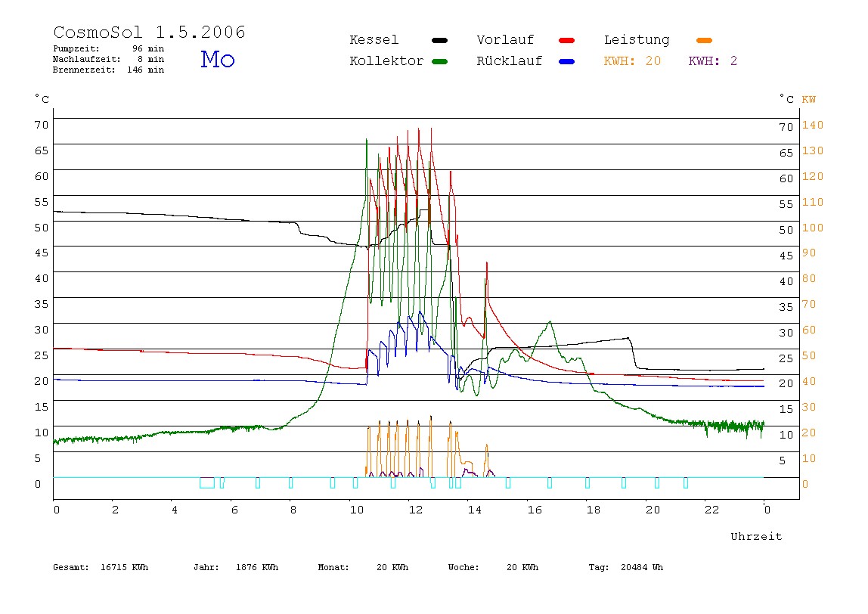
Task: Click the orange "KW" axis unit label
Action: tap(809, 100)
